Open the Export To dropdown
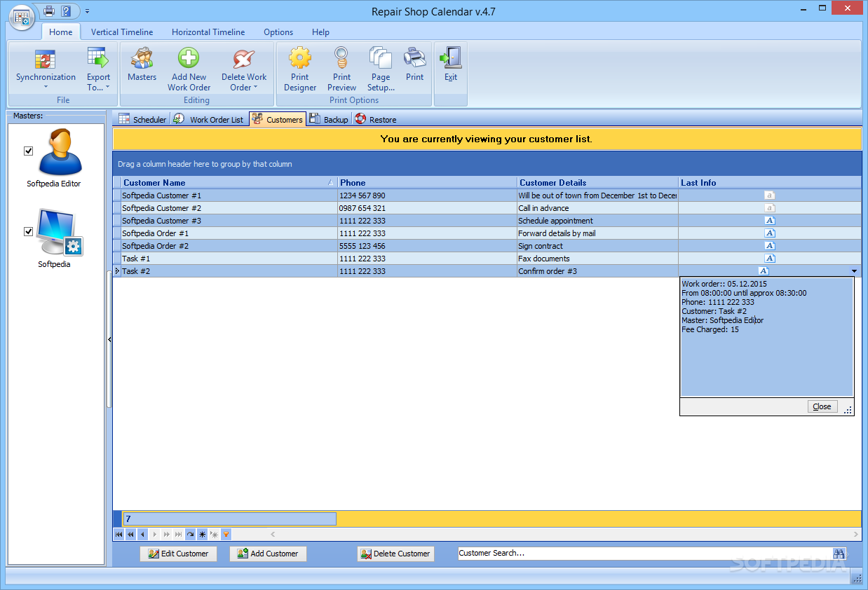The width and height of the screenshot is (868, 590). [x=98, y=69]
